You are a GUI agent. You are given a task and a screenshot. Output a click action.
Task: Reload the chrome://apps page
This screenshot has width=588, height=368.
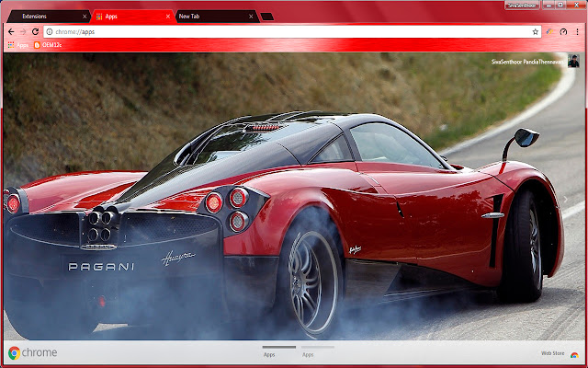click(x=35, y=32)
